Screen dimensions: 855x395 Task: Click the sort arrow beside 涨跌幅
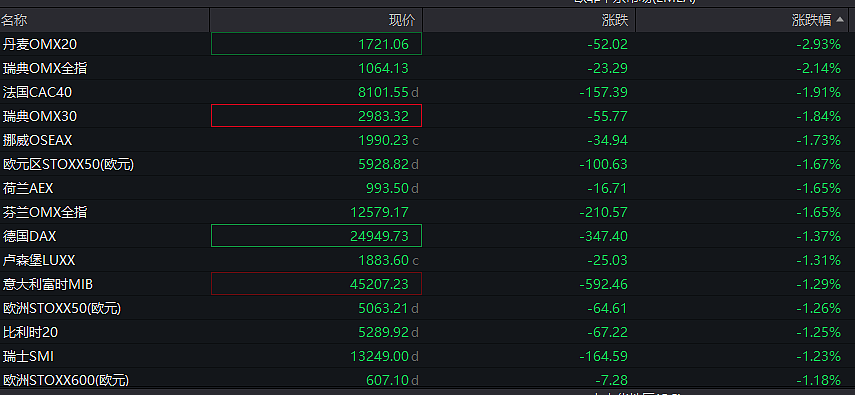(840, 21)
